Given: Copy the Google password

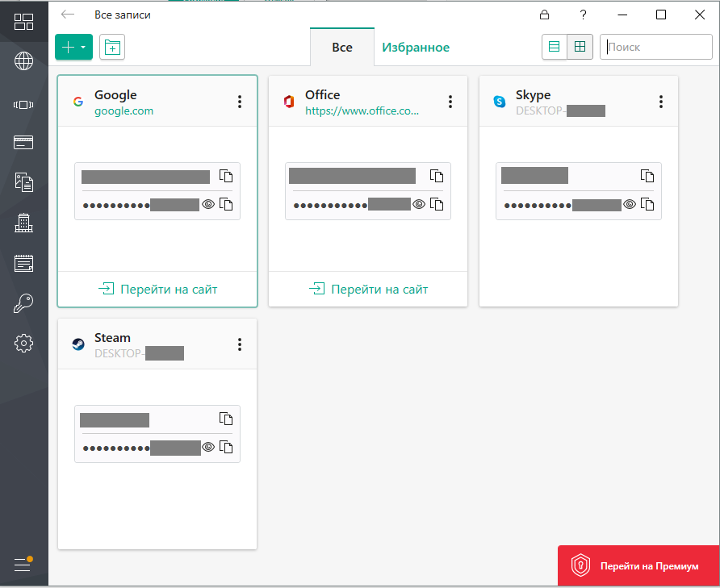Looking at the screenshot, I should [x=226, y=204].
